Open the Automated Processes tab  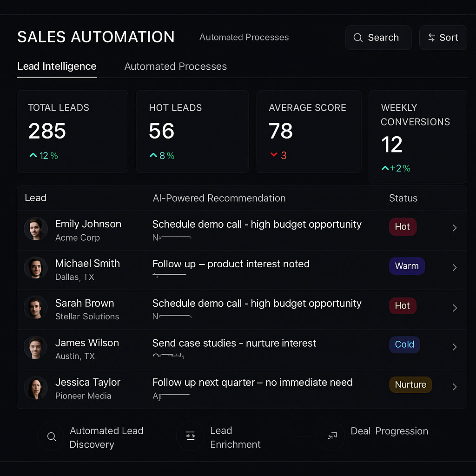pos(176,66)
